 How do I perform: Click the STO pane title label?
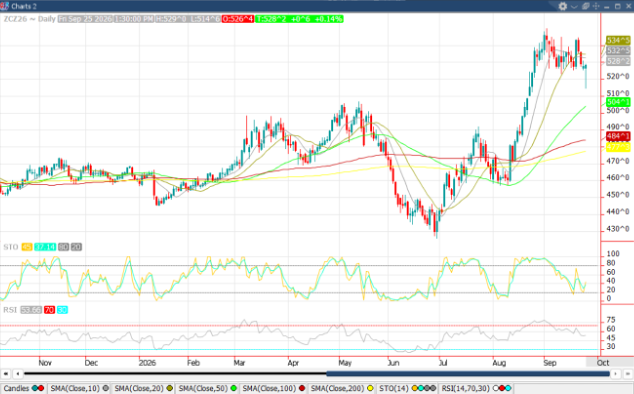point(11,247)
